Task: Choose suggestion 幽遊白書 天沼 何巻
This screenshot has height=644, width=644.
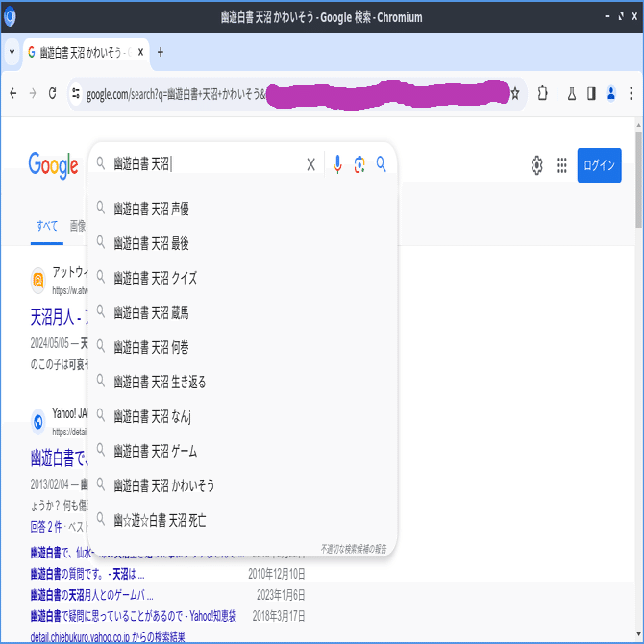Action: point(242,347)
